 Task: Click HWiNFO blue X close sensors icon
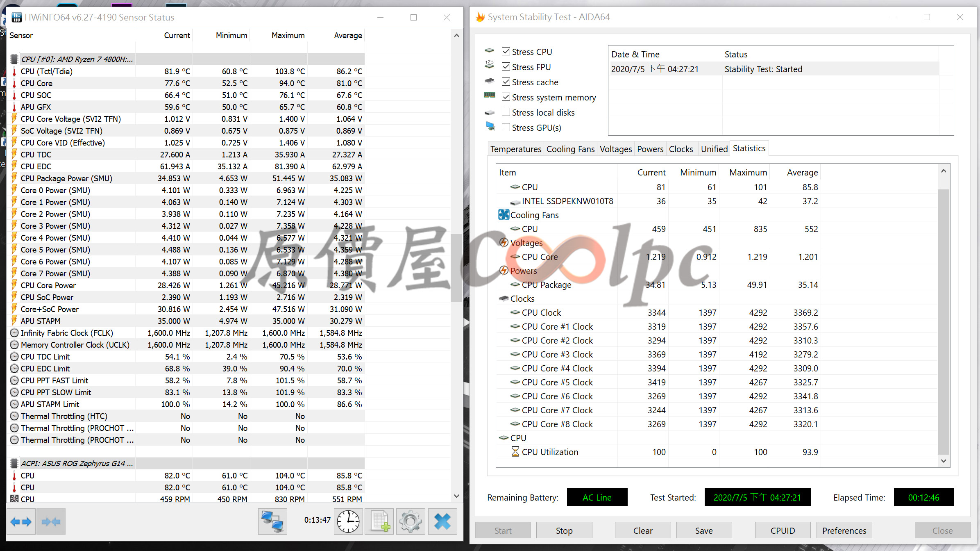[x=442, y=521]
